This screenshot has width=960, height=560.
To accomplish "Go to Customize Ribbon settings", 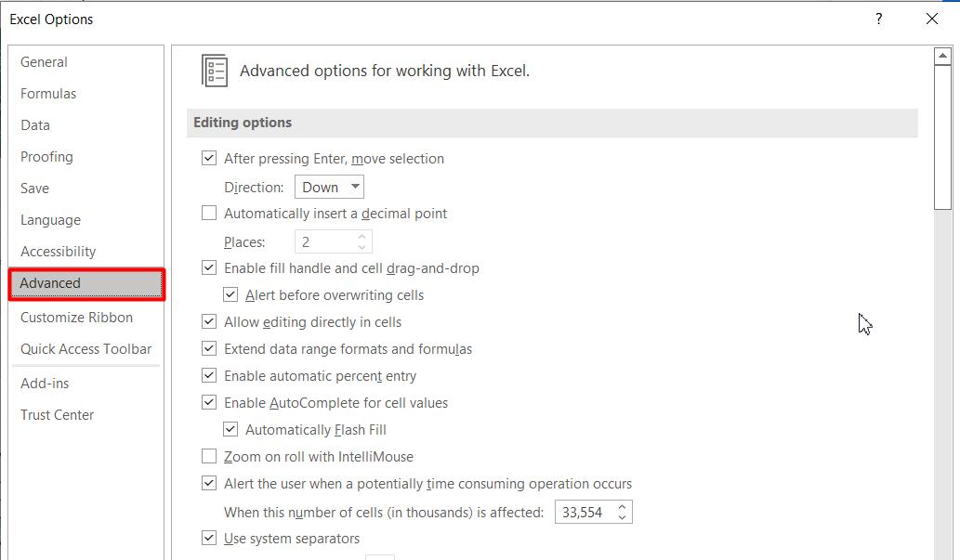I will tap(76, 318).
